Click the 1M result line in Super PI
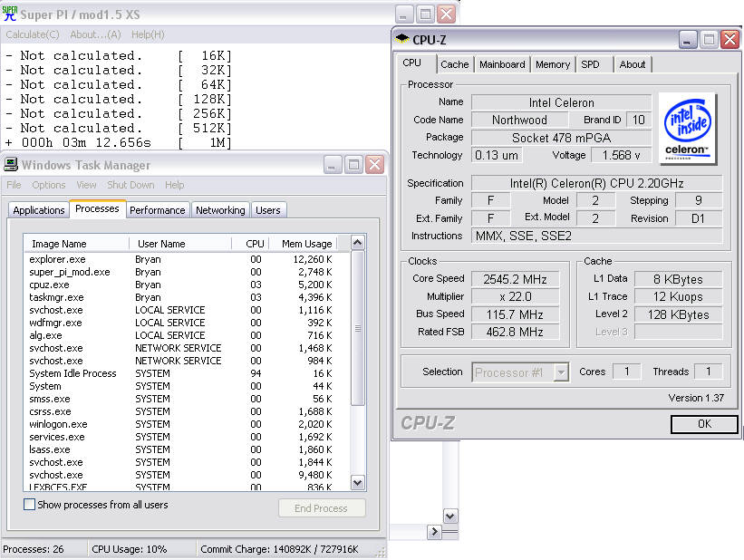This screenshot has width=744, height=560. coord(119,142)
